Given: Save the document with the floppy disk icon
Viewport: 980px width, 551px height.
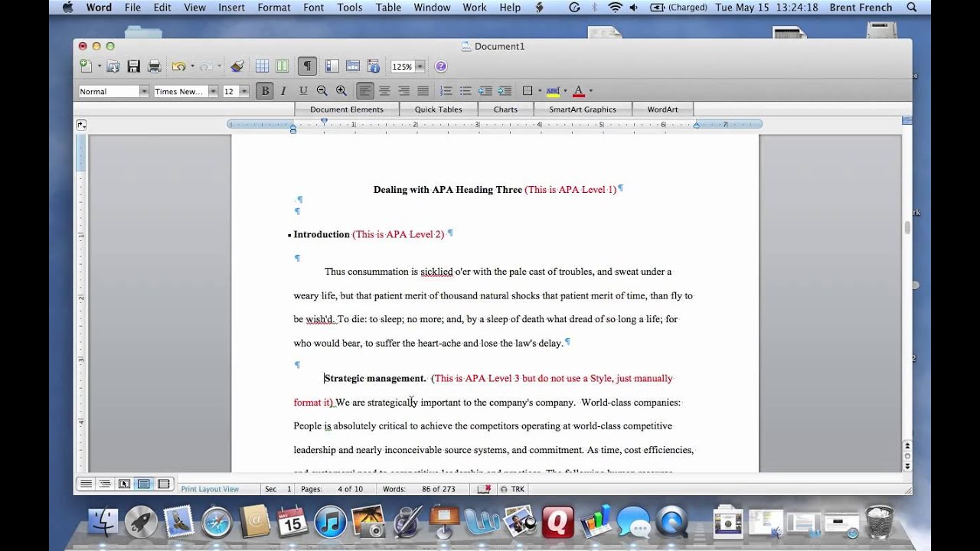Looking at the screenshot, I should click(x=134, y=67).
